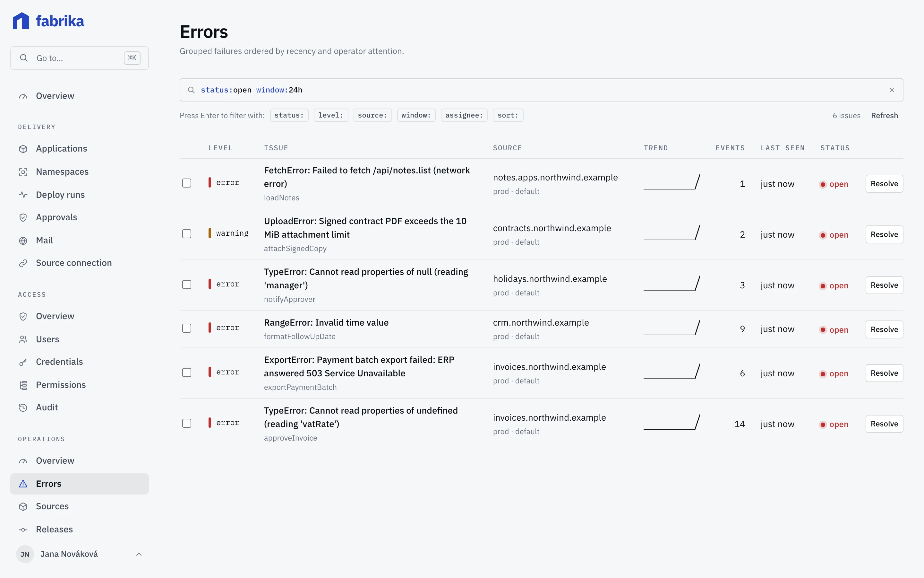This screenshot has width=924, height=578.
Task: Click crm.northwind.example source
Action: click(541, 323)
